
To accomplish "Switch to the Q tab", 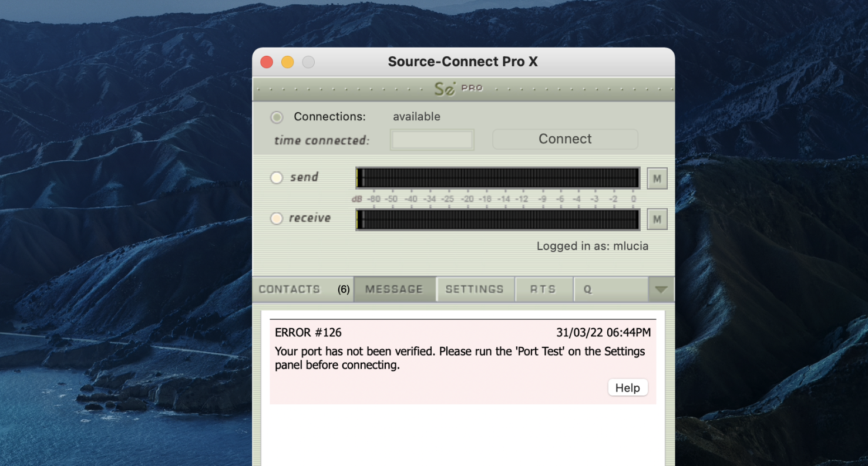I will tap(610, 289).
